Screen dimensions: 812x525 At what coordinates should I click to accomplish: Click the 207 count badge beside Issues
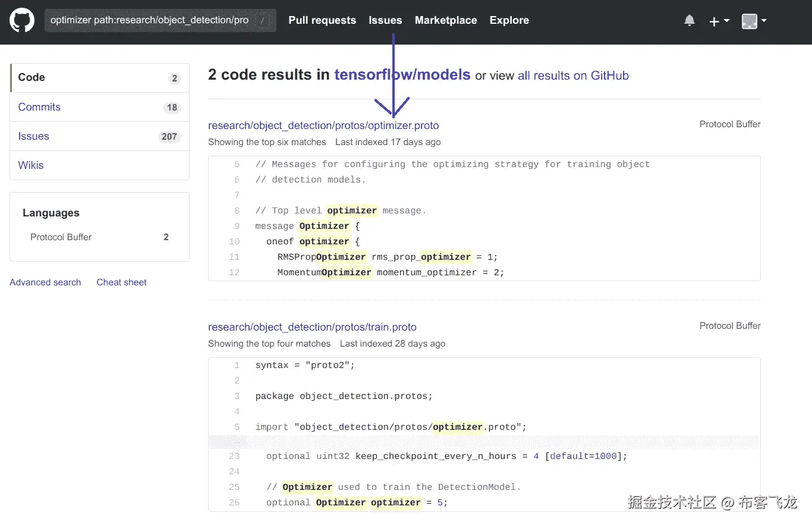[169, 137]
